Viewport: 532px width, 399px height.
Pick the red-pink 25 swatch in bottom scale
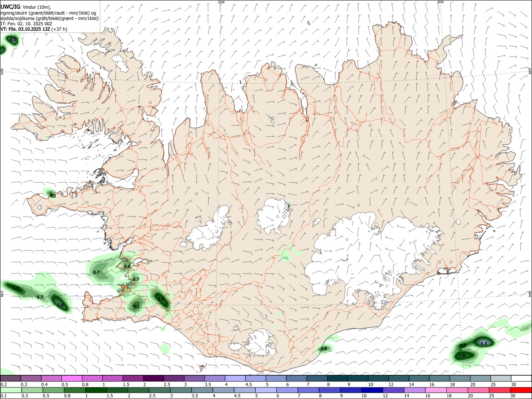click(x=499, y=390)
